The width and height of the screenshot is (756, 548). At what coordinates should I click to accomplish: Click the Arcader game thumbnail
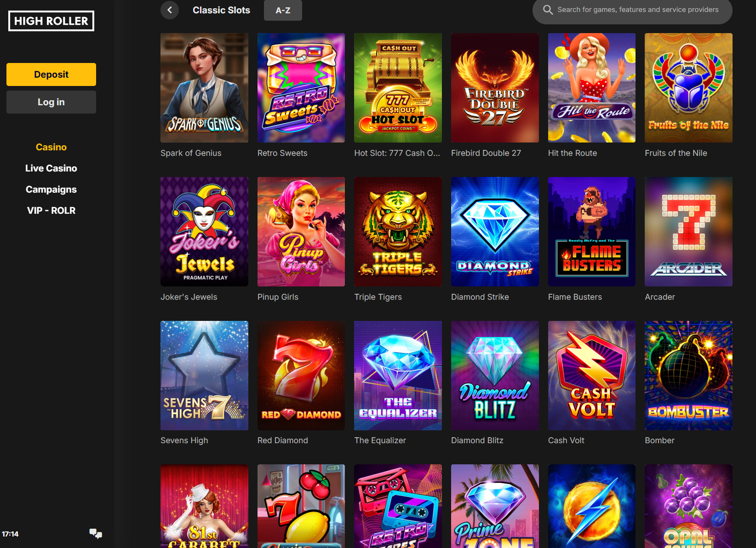pyautogui.click(x=688, y=232)
